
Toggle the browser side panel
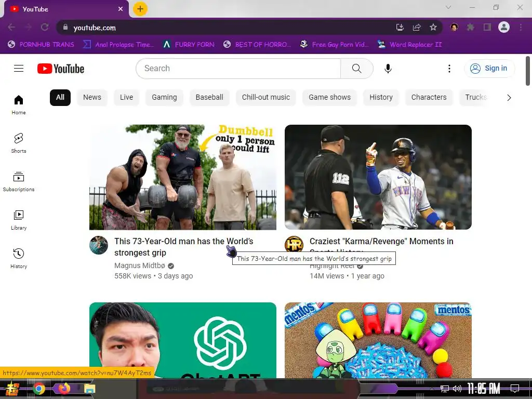point(487,27)
